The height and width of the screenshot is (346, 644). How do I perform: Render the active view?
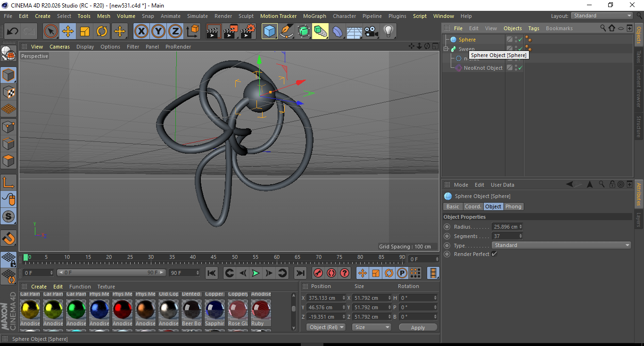[214, 32]
